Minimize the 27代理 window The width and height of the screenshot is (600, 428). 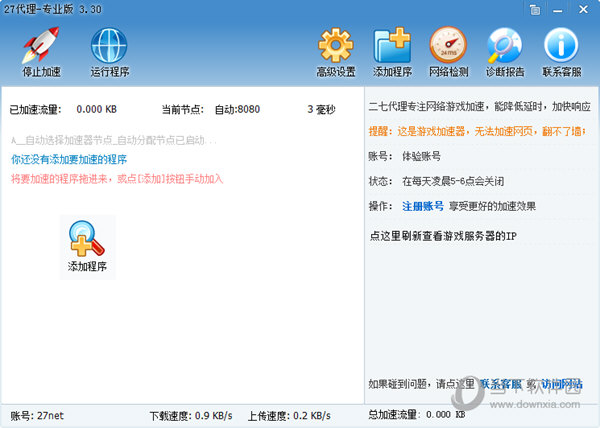(558, 10)
